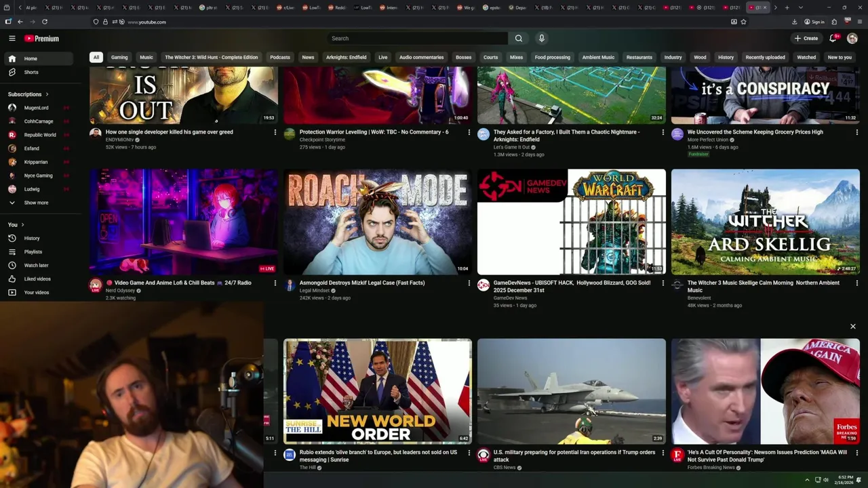Viewport: 868px width, 488px height.
Task: Open options for GameDevNews Ubisoft hack video
Action: 663,283
